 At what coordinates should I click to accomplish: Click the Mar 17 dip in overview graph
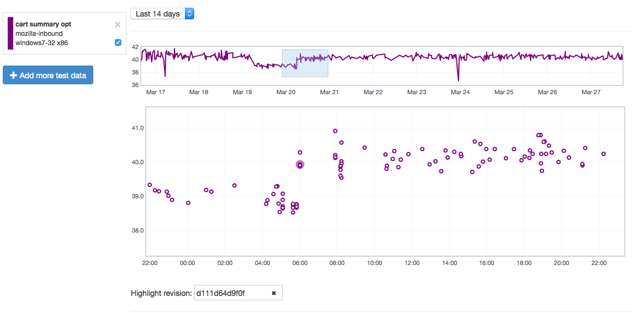point(164,74)
